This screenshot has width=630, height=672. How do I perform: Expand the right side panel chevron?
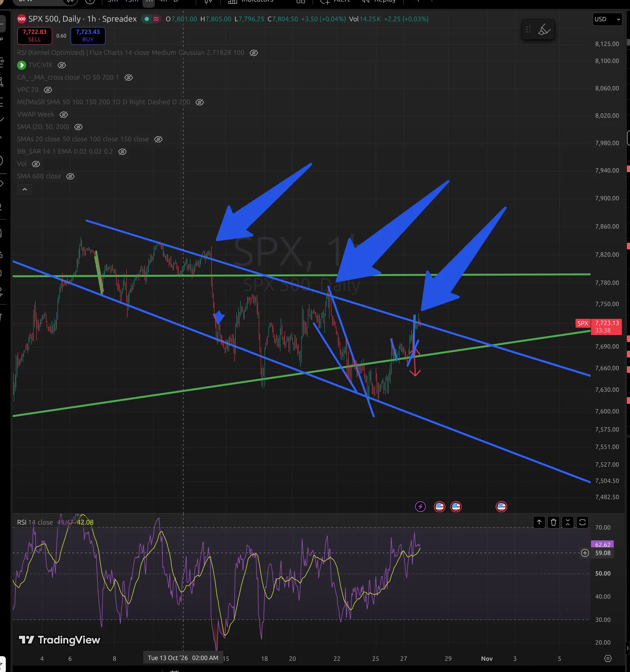click(x=628, y=648)
